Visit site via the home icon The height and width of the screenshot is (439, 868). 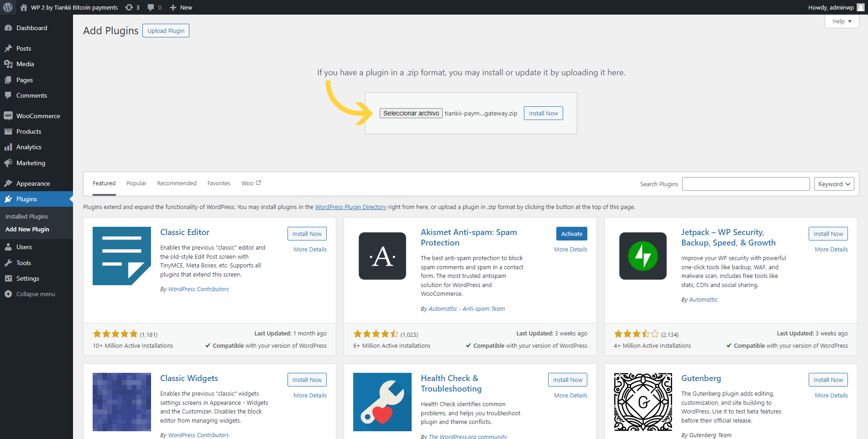pos(24,7)
